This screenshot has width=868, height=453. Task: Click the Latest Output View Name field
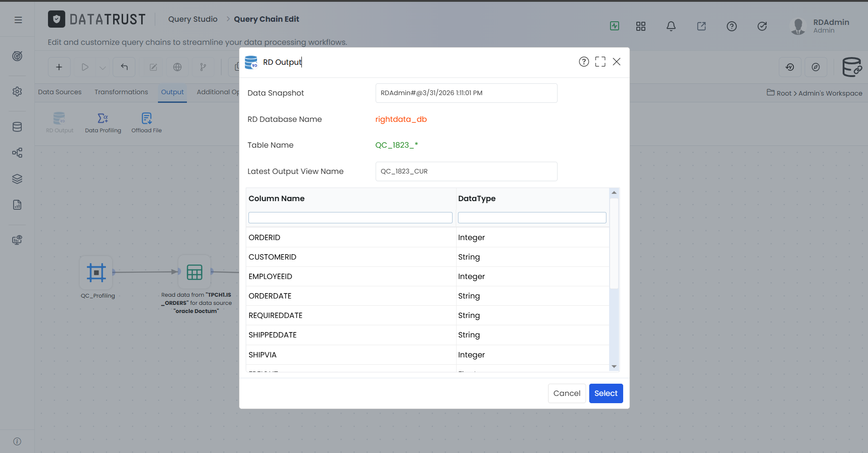(466, 171)
